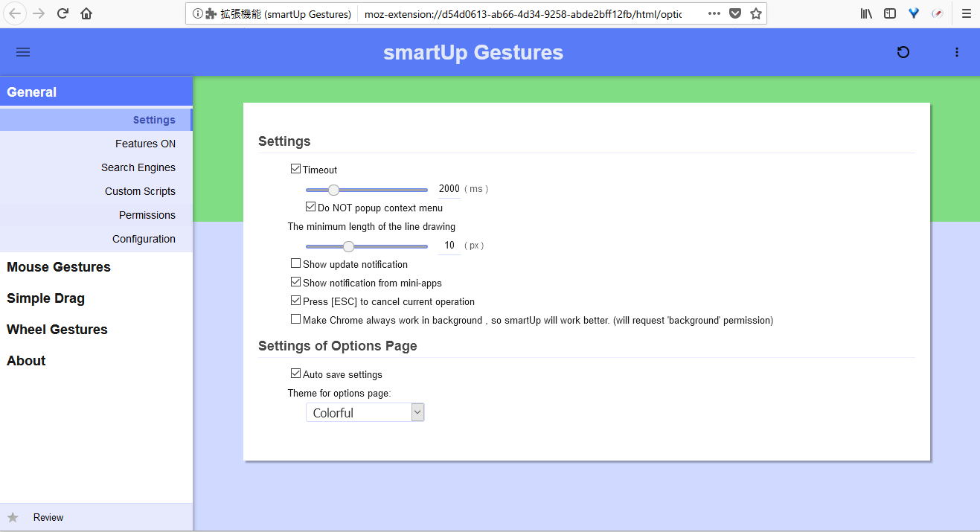Screen dimensions: 980x532
Task: Click the blue Y extension icon
Action: (914, 13)
